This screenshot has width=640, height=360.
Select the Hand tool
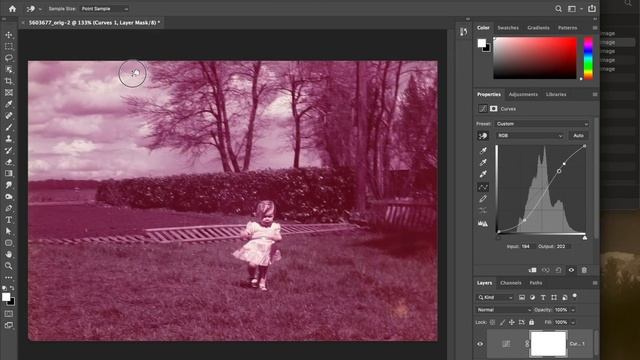pyautogui.click(x=9, y=254)
